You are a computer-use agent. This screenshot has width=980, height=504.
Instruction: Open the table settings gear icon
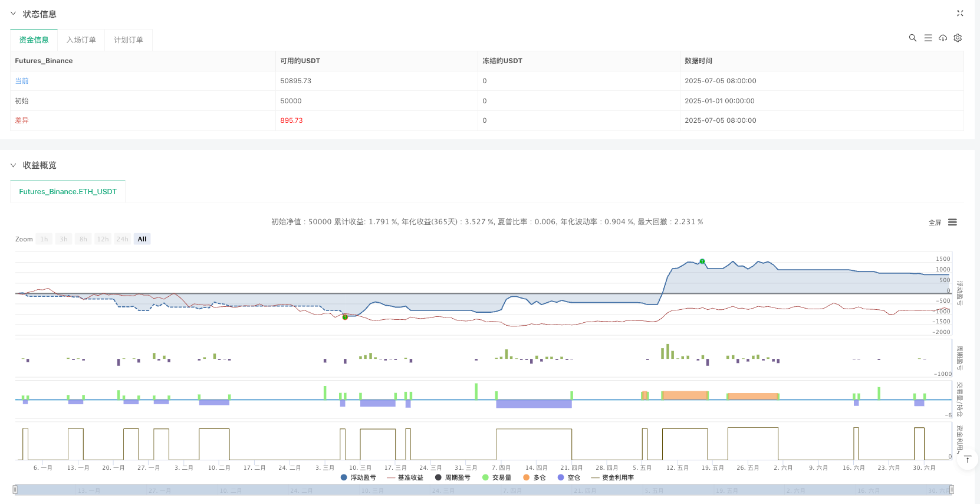[958, 38]
